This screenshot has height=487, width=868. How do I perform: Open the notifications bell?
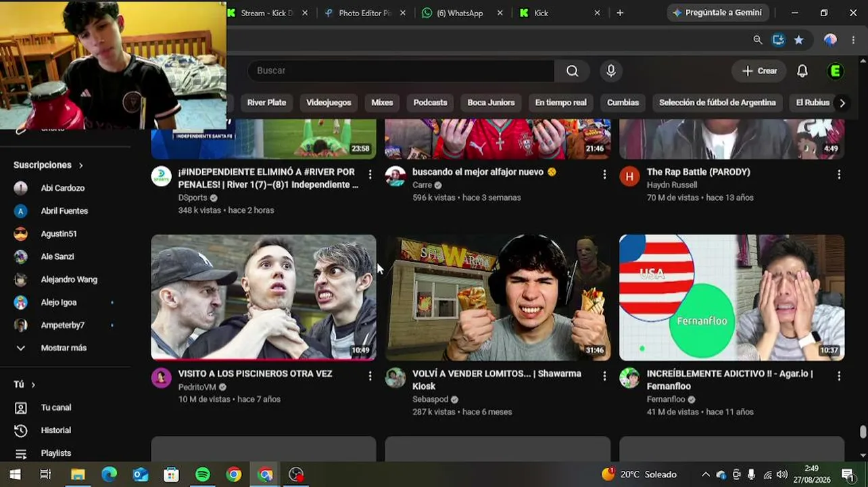[x=802, y=71]
